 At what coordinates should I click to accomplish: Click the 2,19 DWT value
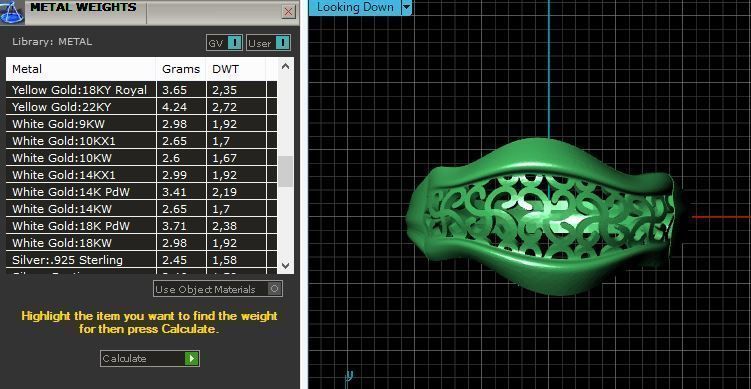click(225, 192)
